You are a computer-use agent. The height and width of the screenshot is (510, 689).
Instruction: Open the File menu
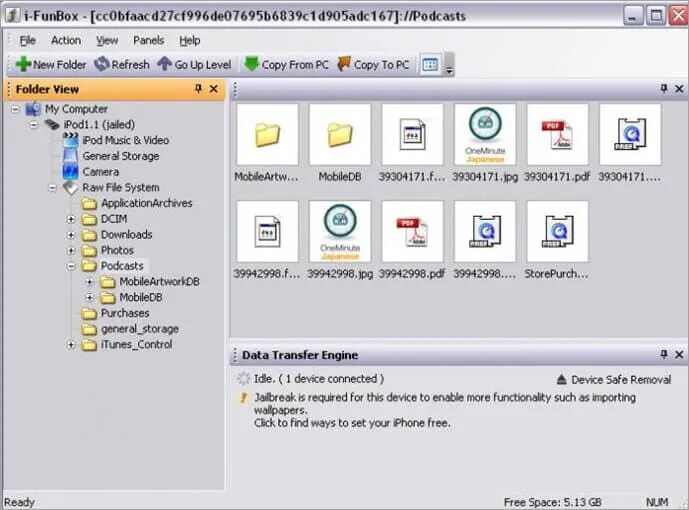[x=27, y=40]
